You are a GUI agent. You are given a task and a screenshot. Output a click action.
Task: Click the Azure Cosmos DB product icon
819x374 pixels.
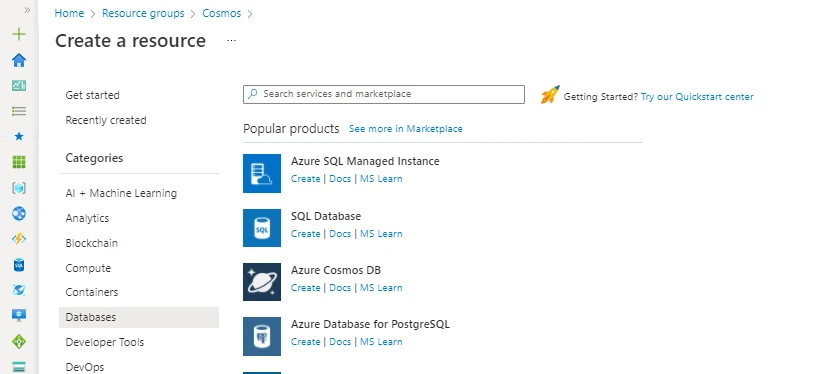tap(262, 282)
